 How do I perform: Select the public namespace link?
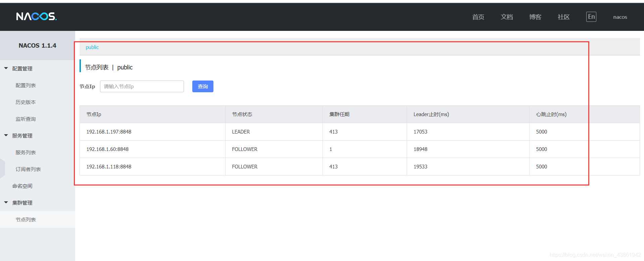pyautogui.click(x=92, y=47)
